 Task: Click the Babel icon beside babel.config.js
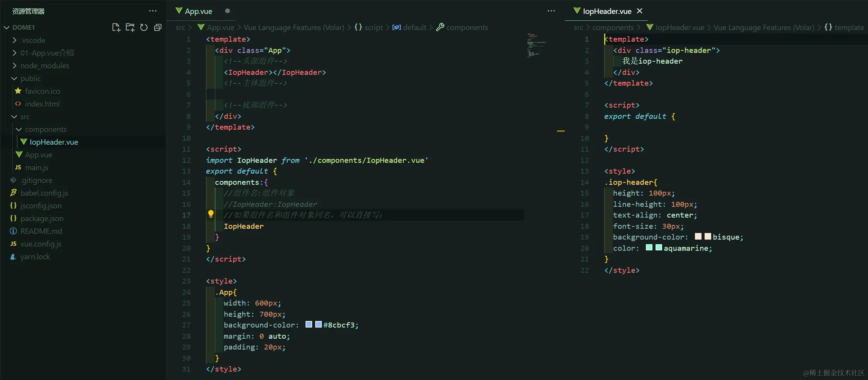(x=13, y=193)
